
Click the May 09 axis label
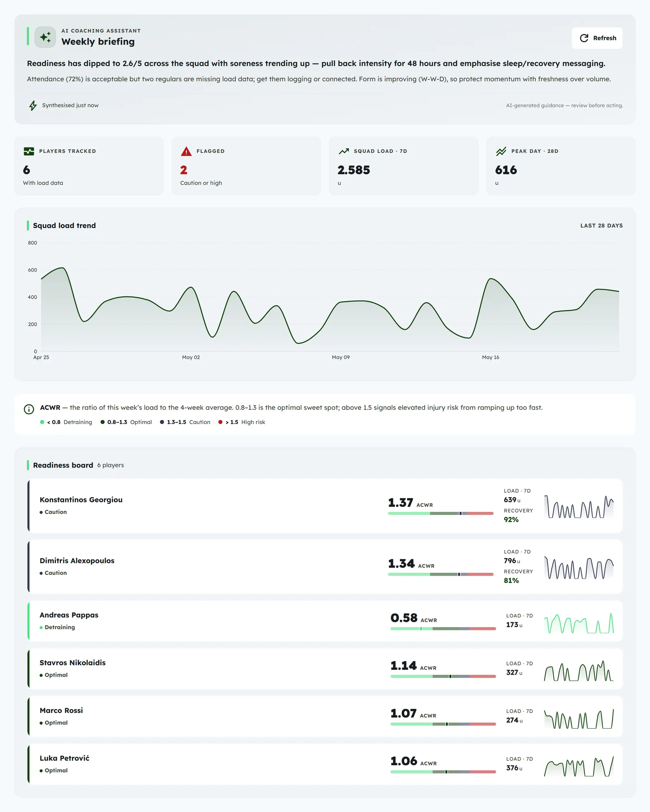[341, 357]
